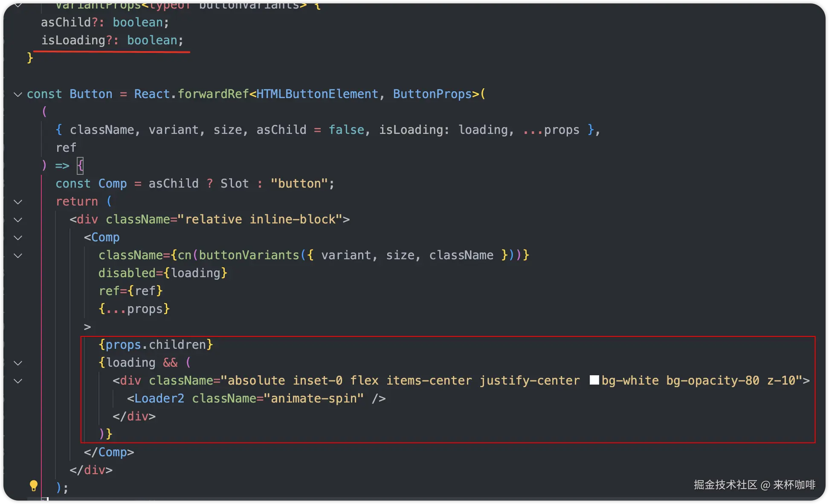Place cursor on the highlighted opening brace after arrow
This screenshot has width=829, height=504.
pyautogui.click(x=80, y=165)
